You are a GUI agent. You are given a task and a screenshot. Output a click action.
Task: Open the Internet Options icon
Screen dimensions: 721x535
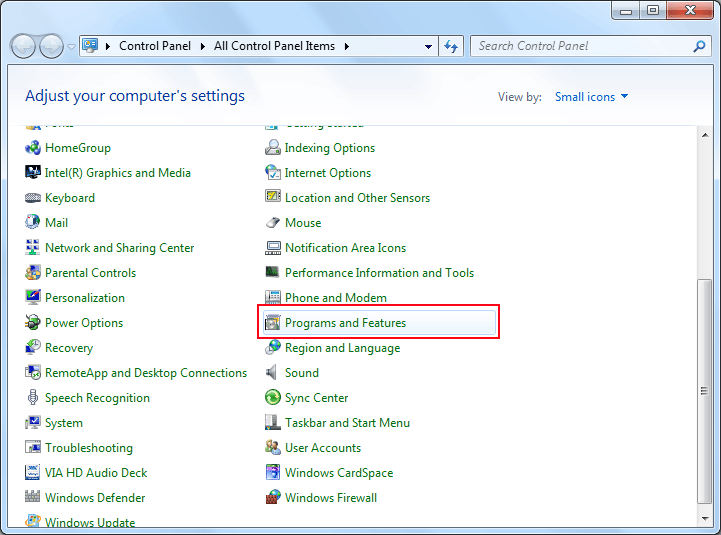273,173
